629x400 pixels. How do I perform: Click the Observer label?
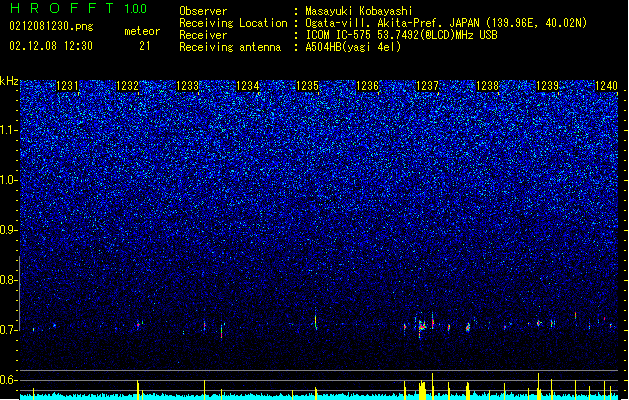pos(203,11)
